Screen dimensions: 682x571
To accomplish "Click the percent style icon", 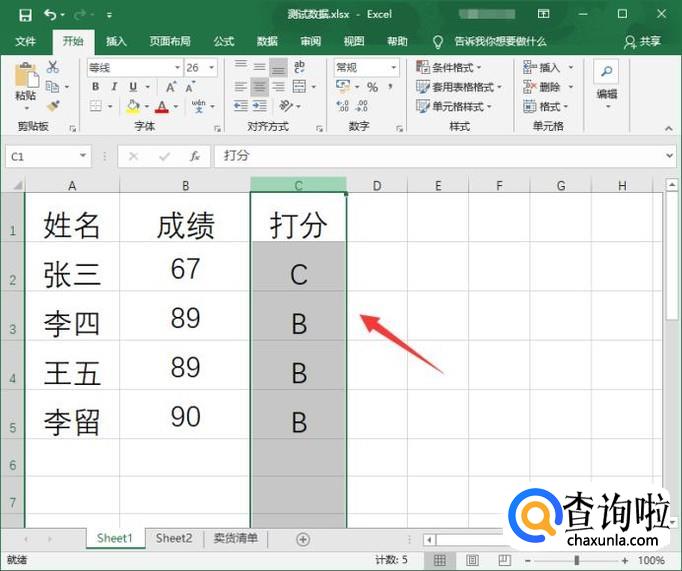I will click(x=372, y=88).
